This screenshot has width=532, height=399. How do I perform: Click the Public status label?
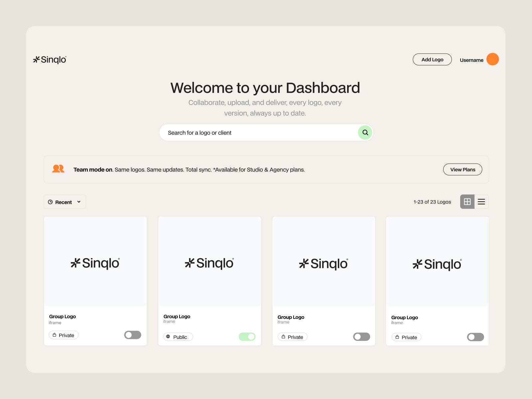180,336
